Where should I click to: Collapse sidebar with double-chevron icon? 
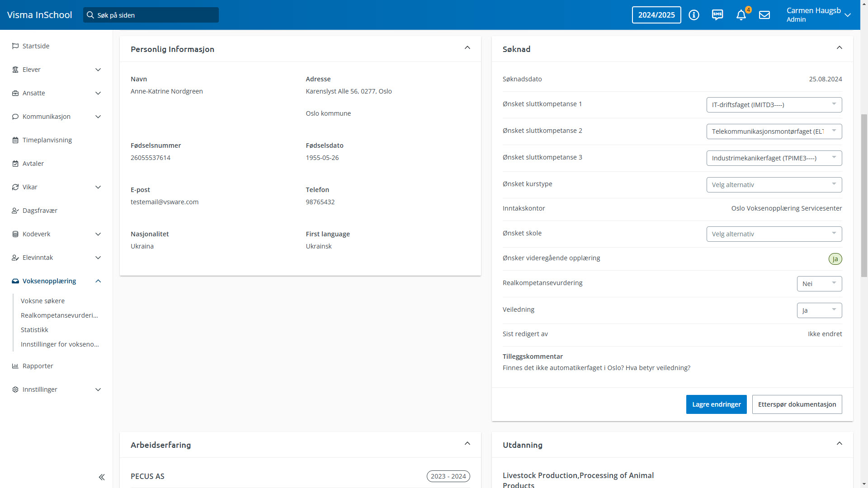pyautogui.click(x=102, y=477)
